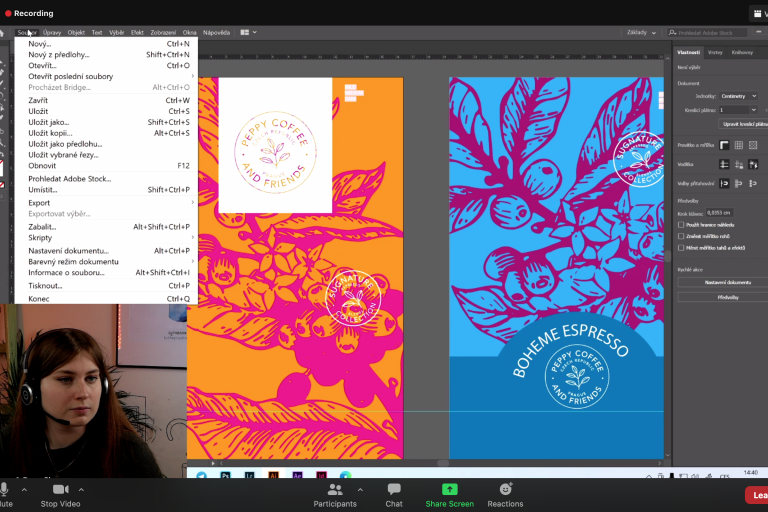Switch to the Vrstvy tab
The width and height of the screenshot is (768, 512).
[x=715, y=52]
